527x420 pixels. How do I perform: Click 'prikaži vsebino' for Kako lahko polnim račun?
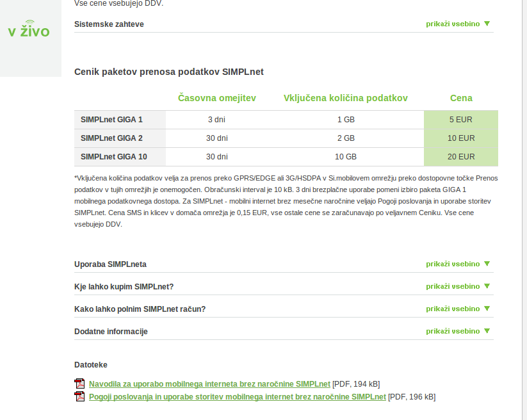coord(453,309)
